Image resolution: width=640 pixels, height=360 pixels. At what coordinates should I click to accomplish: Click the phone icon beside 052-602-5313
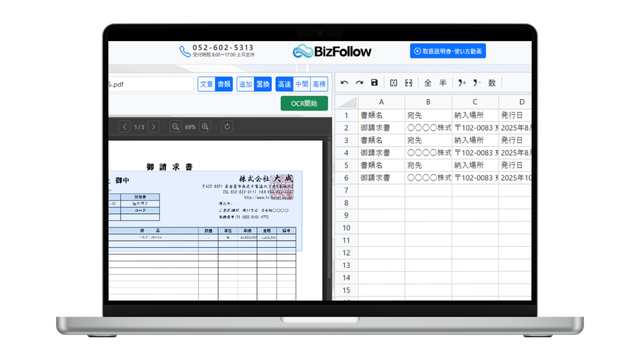coord(184,51)
